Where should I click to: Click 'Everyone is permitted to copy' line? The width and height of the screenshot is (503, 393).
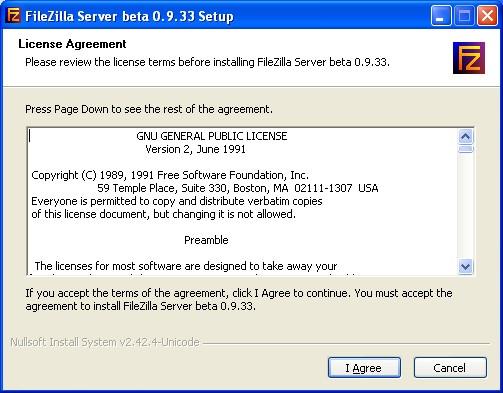pos(177,201)
